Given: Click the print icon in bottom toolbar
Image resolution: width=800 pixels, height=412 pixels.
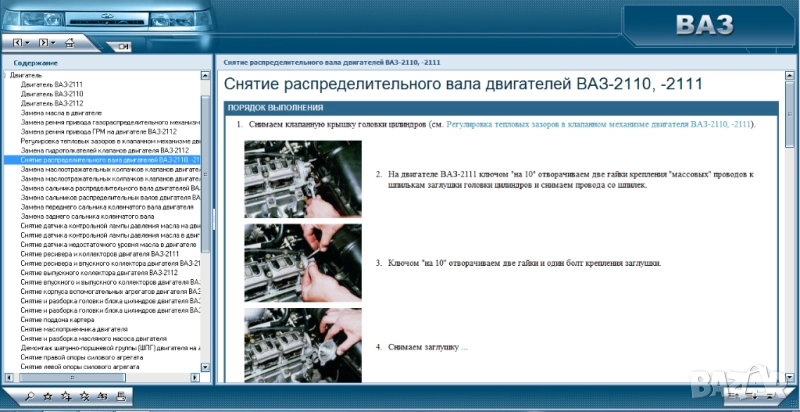Looking at the screenshot, I should coord(120,397).
